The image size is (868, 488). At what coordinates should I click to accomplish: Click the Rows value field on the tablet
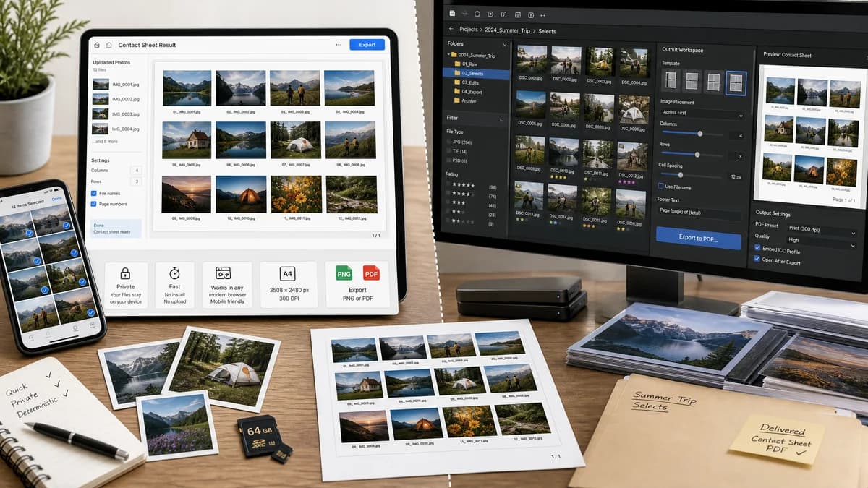(135, 181)
